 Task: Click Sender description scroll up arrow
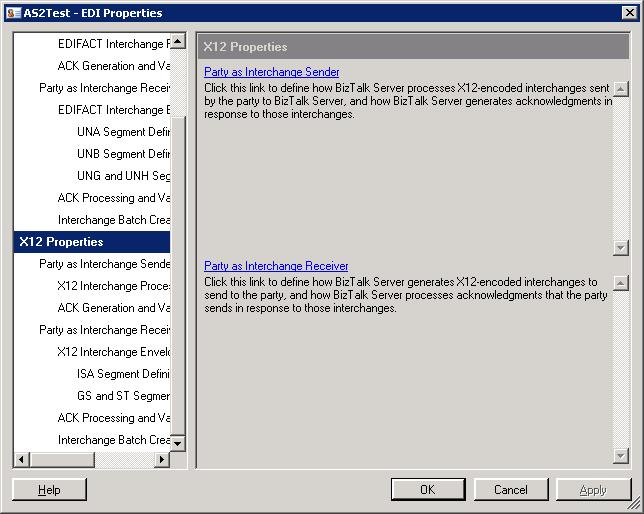pos(621,88)
